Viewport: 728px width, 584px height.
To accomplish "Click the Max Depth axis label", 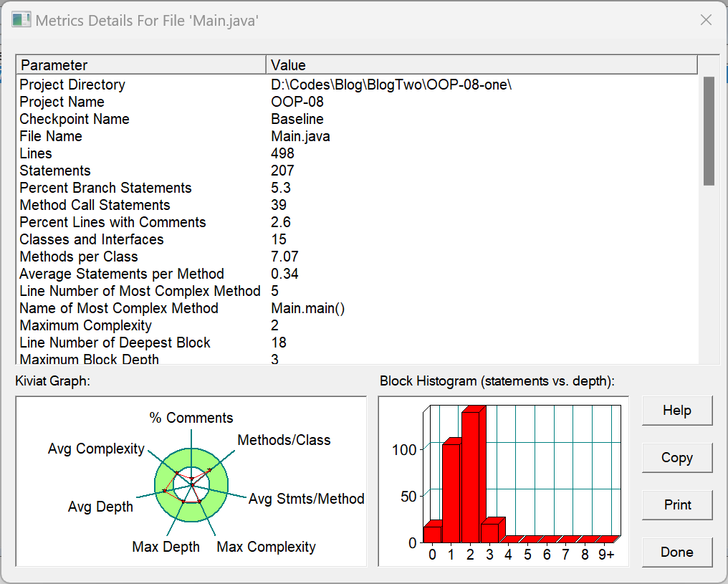I will 166,547.
